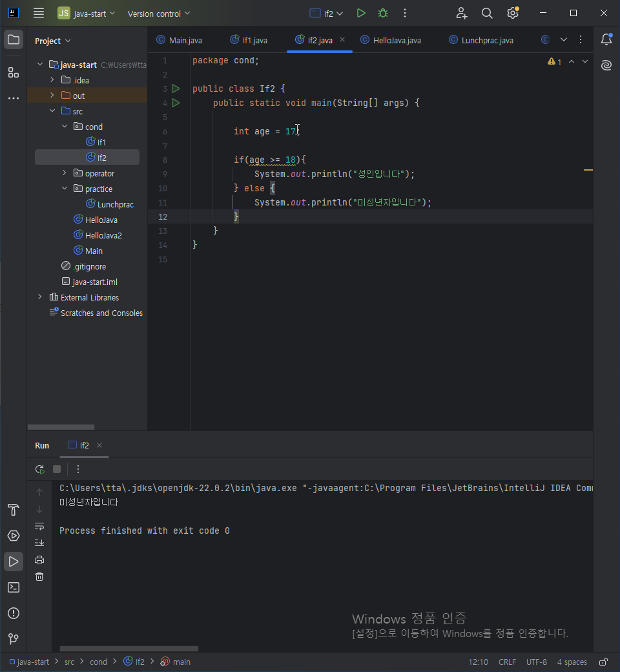Open Project view options dropdown

tap(53, 41)
